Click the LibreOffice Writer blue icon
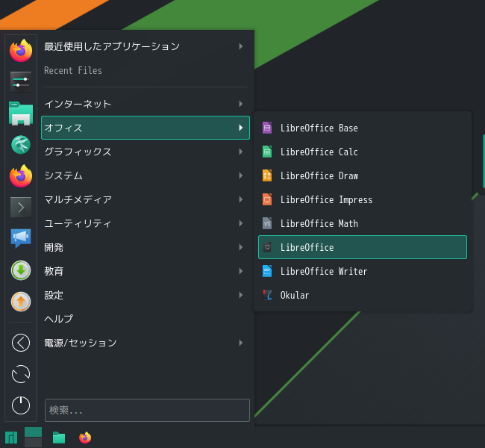 267,271
